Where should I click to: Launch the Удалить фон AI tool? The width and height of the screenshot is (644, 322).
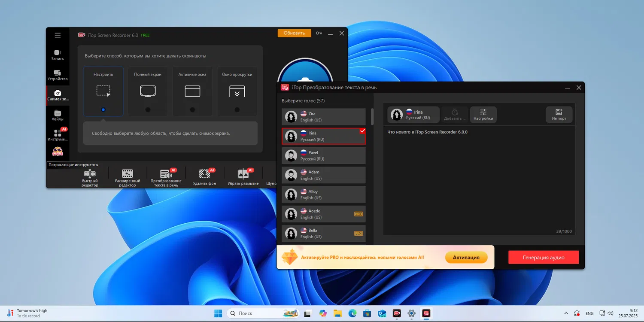[204, 174]
